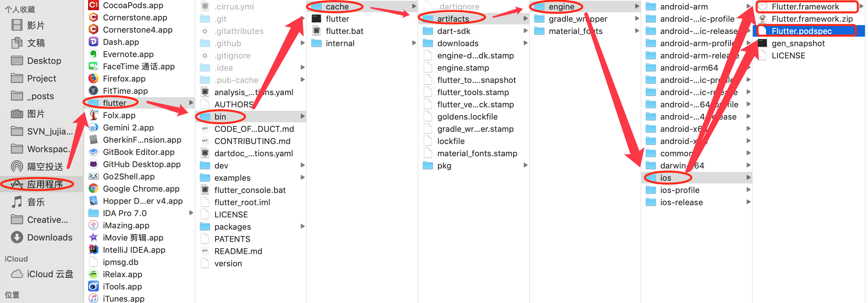
Task: Select the ios-profile folder
Action: click(697, 190)
